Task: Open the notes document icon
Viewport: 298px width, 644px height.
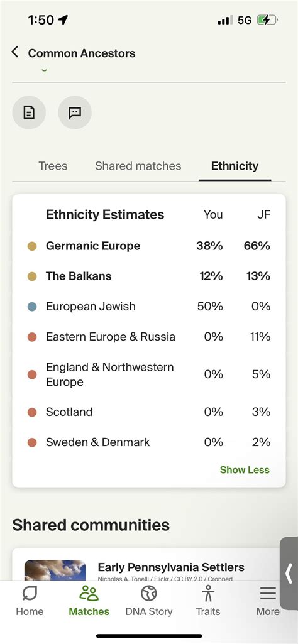Action: point(29,112)
